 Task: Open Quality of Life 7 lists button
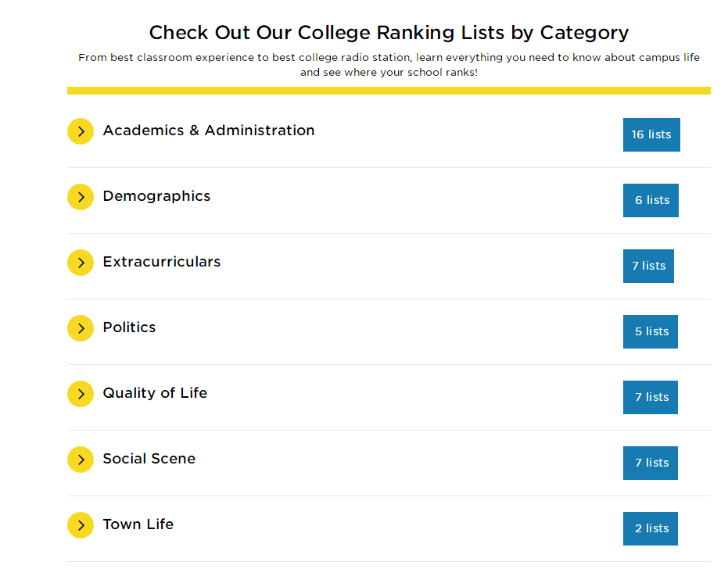[651, 397]
